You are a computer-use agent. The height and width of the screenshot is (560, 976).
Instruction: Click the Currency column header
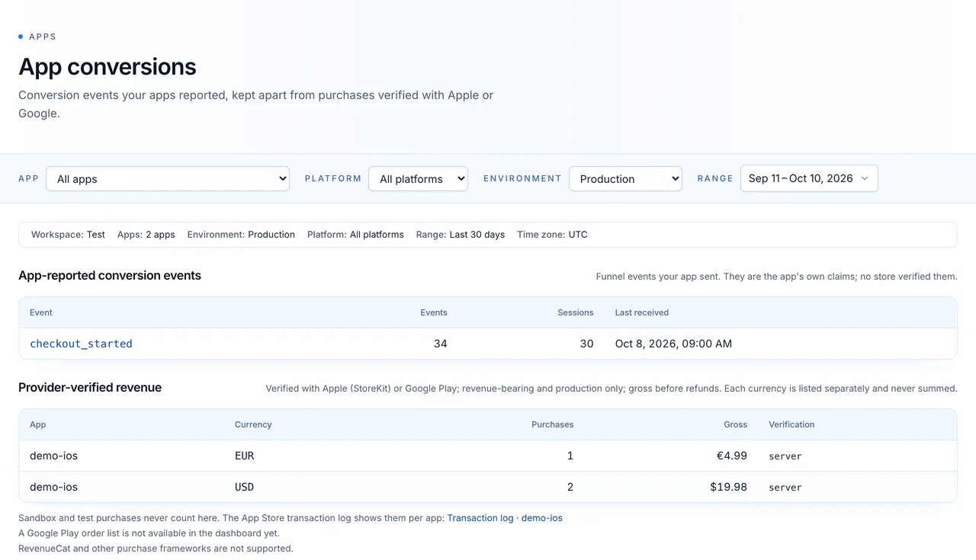(x=253, y=424)
